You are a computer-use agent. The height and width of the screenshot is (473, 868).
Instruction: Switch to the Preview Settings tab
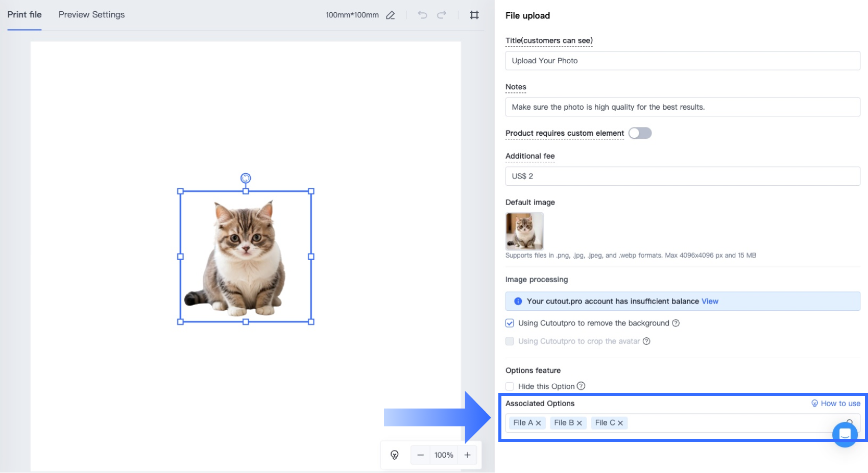tap(91, 15)
